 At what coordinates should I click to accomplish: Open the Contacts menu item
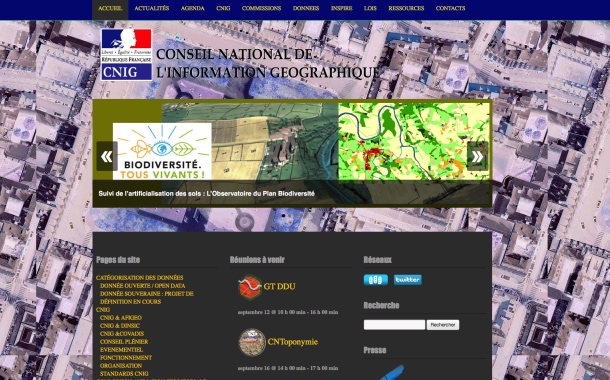(x=450, y=8)
